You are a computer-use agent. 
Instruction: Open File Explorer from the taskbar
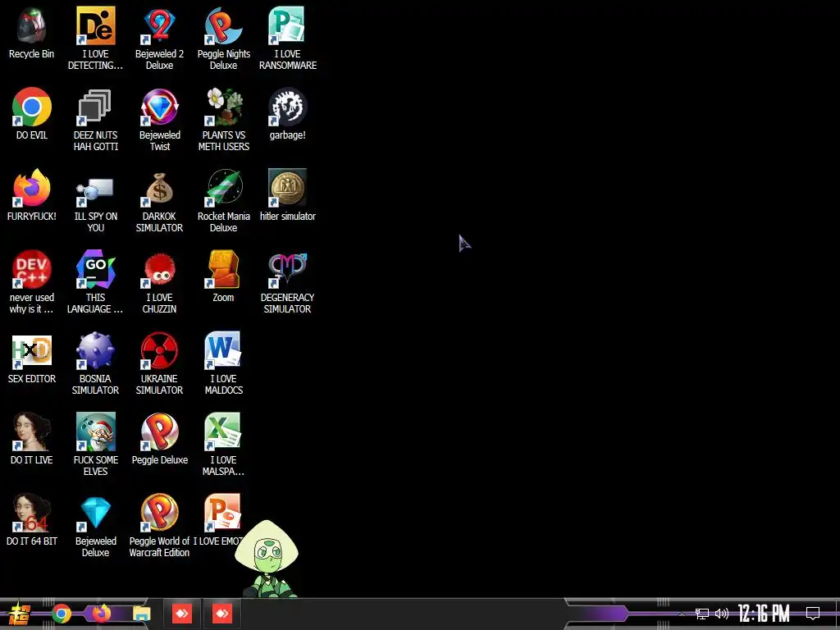click(141, 614)
